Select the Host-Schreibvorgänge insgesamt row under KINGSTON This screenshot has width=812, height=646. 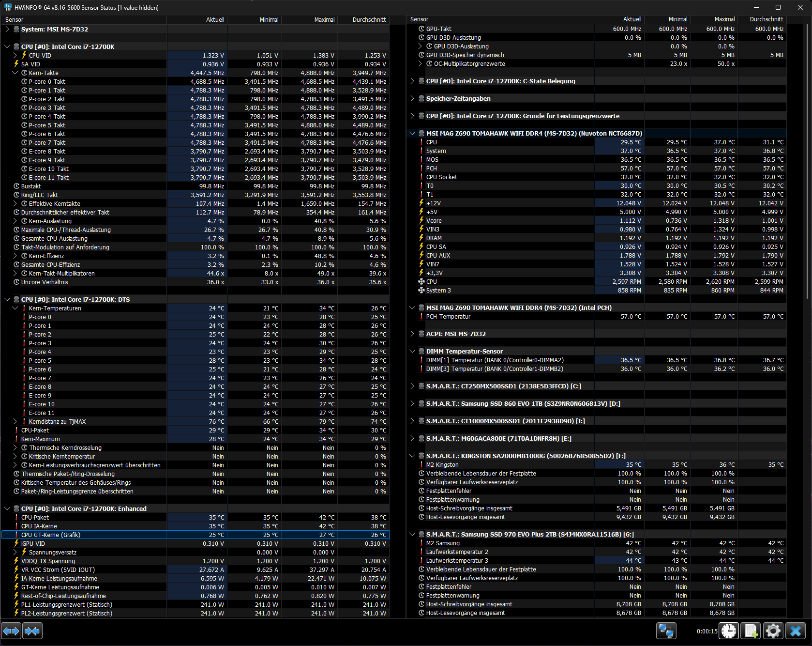pyautogui.click(x=597, y=508)
